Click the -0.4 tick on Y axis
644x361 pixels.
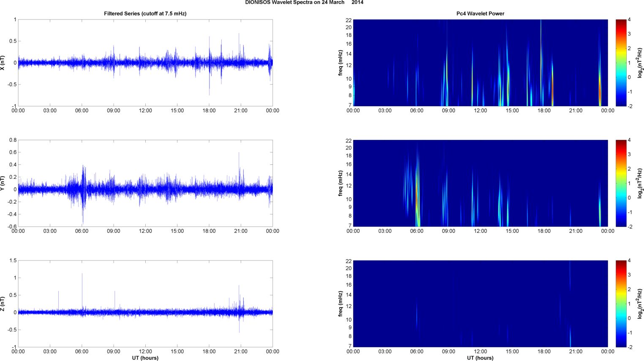12,214
